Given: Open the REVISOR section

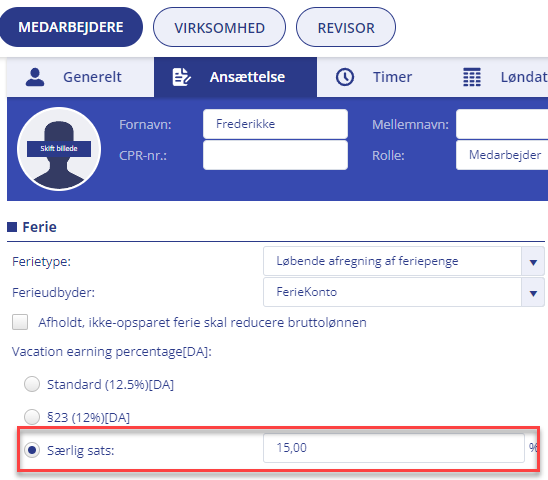Looking at the screenshot, I should 346,28.
